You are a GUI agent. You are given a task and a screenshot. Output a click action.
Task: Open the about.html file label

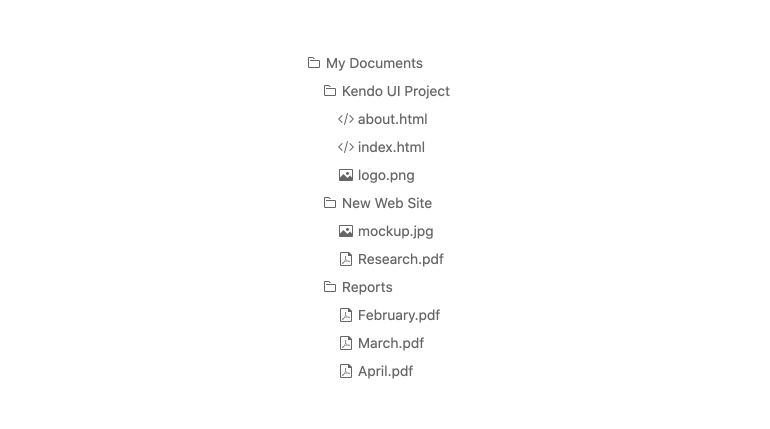(392, 119)
